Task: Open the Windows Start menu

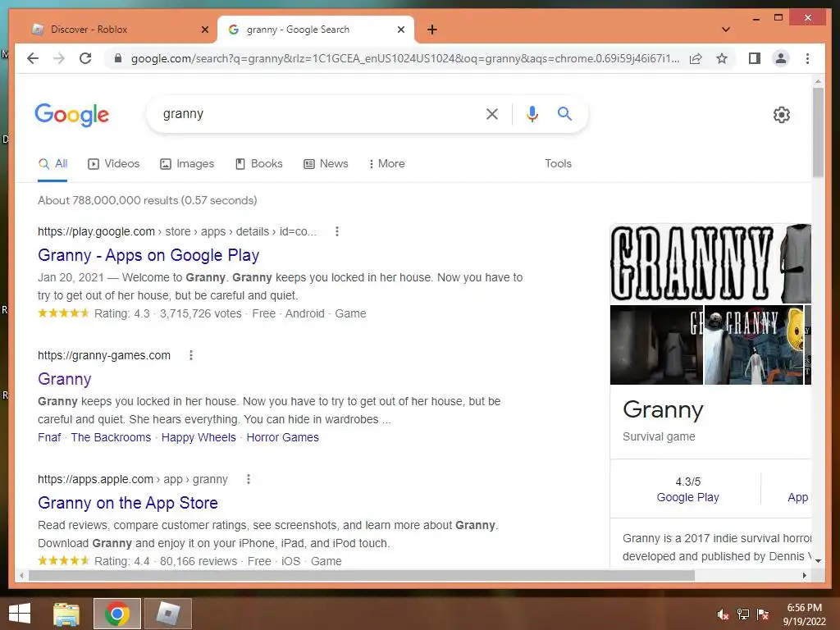Action: pyautogui.click(x=20, y=614)
